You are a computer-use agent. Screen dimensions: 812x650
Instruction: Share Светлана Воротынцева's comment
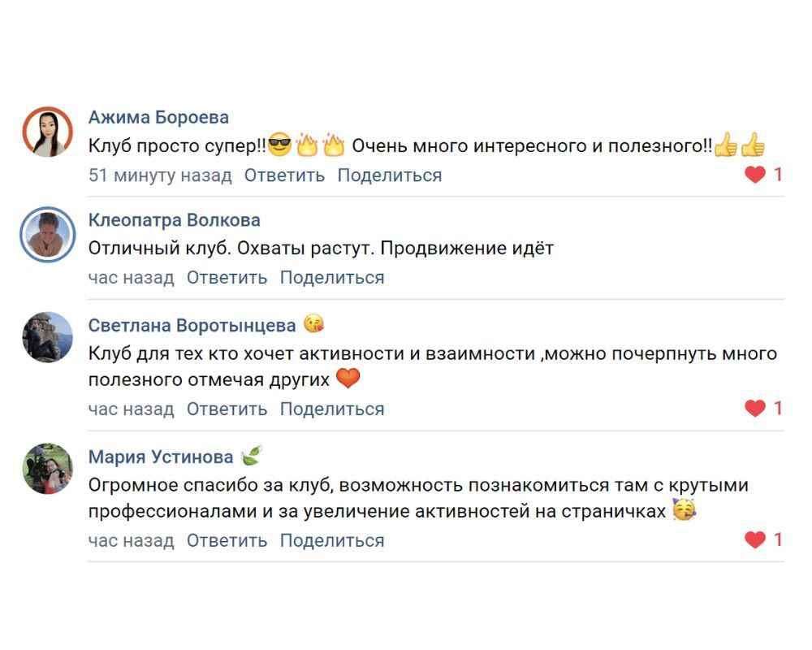(x=332, y=409)
